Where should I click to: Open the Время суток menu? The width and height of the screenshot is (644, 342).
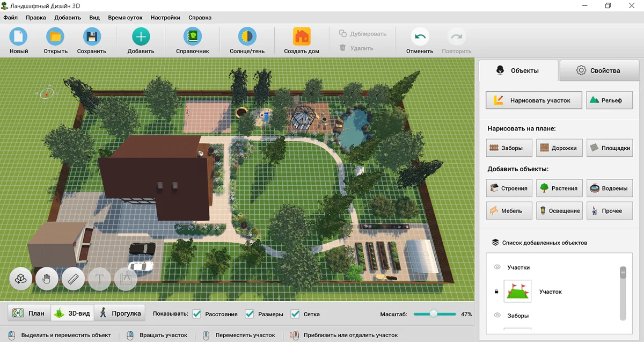coord(125,17)
